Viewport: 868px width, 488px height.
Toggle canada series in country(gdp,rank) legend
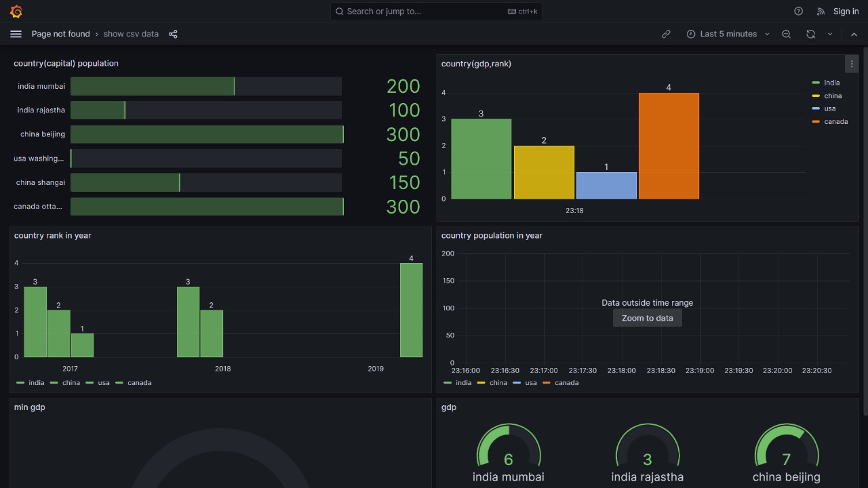(x=835, y=121)
